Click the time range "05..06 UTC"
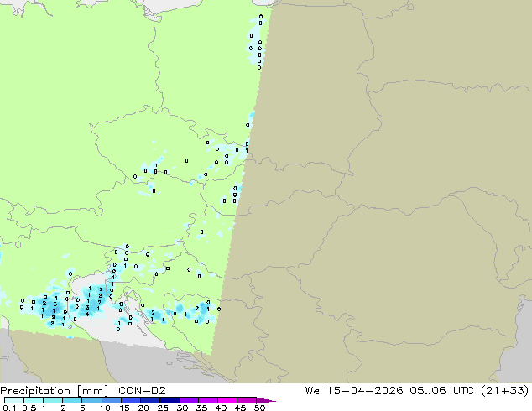Screen dimensions: 532x411 point(441,391)
